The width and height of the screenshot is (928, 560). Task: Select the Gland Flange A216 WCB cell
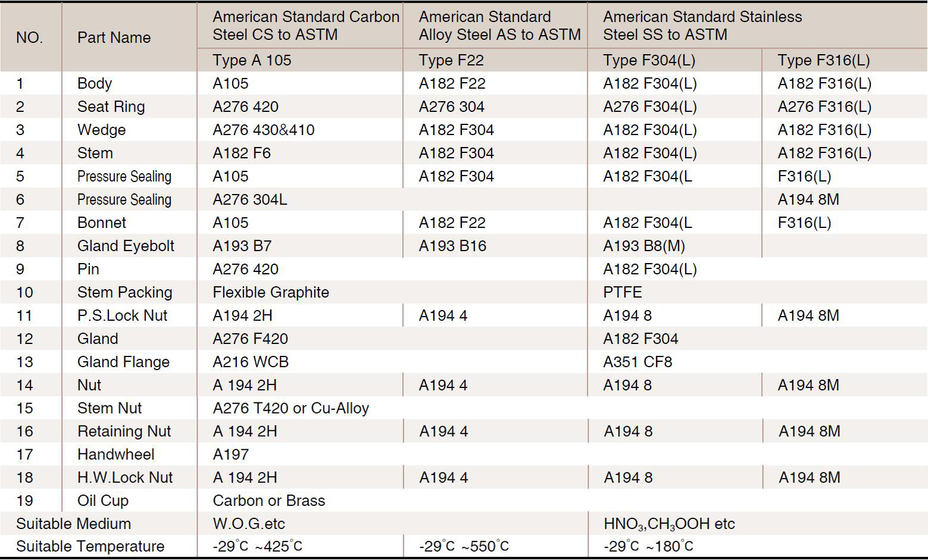tap(250, 362)
